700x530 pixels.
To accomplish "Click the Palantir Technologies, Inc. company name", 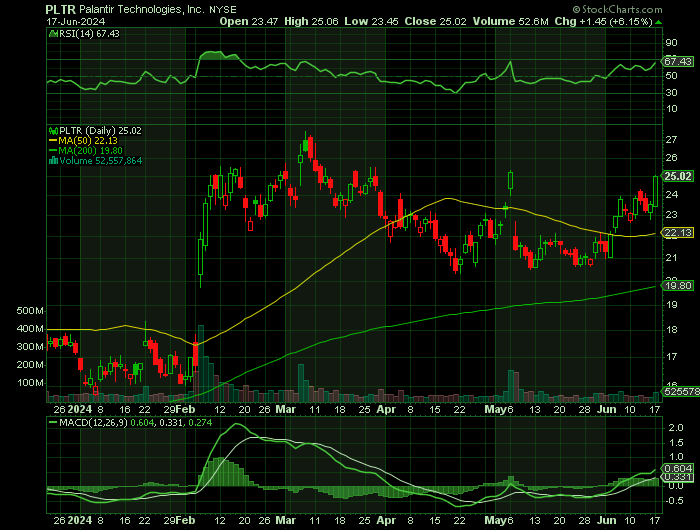I will click(x=142, y=9).
